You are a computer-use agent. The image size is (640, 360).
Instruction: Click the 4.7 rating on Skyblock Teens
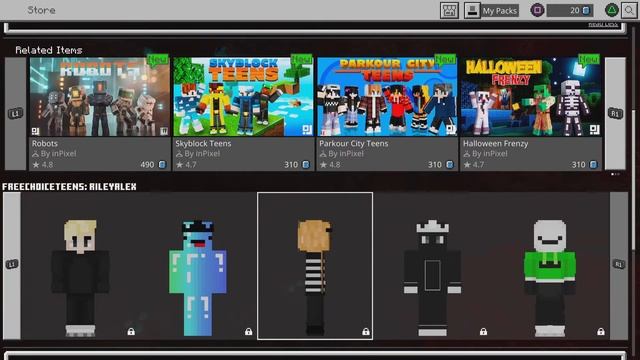[x=187, y=164]
